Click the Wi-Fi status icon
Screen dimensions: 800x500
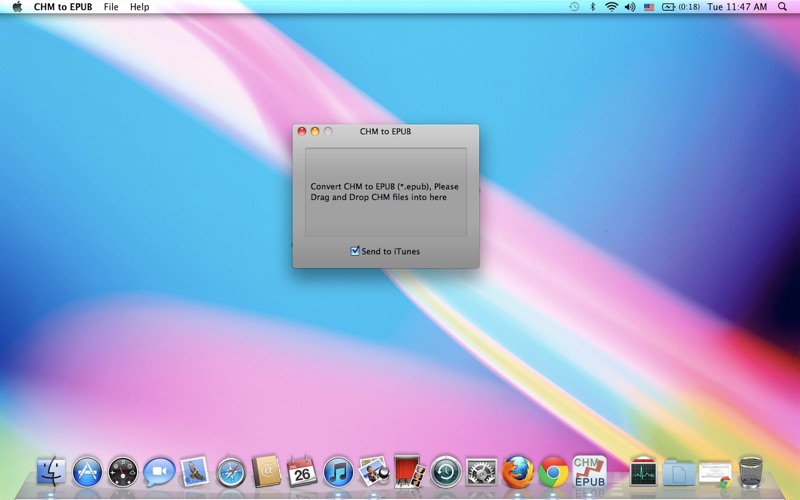[x=611, y=7]
